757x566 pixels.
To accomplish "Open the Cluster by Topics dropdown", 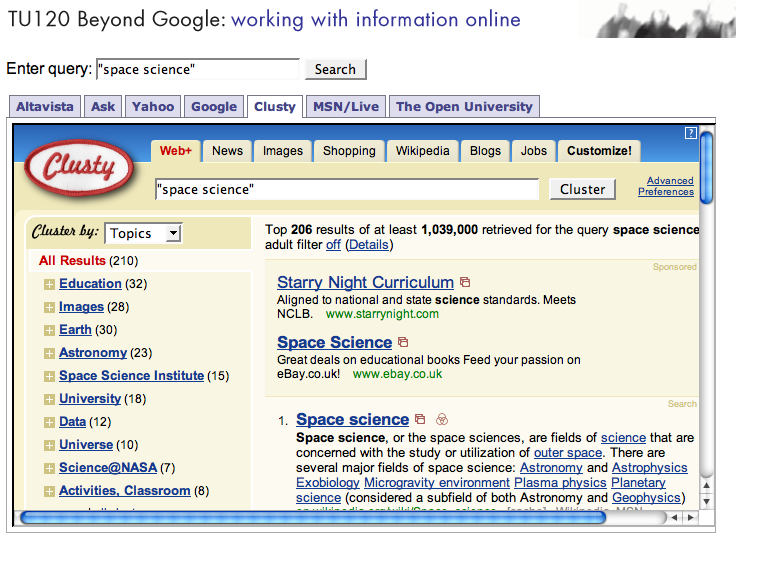I will 143,233.
